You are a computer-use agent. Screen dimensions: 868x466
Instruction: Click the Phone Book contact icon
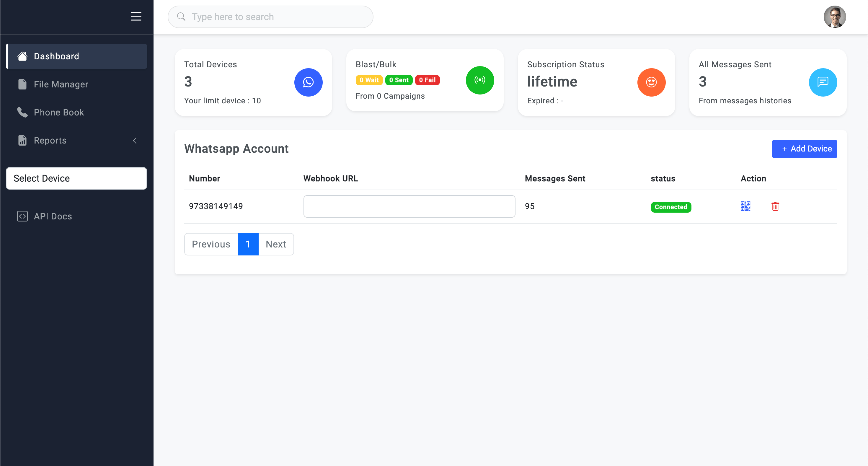tap(22, 112)
